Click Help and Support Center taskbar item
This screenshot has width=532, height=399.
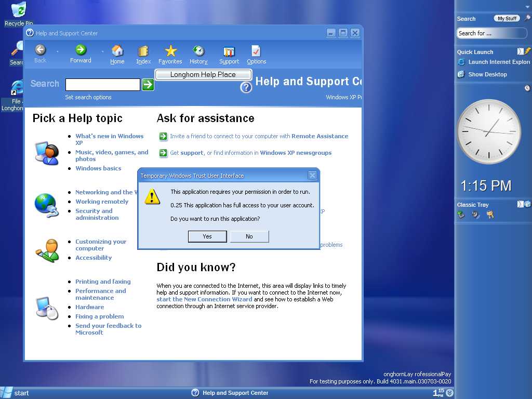point(230,393)
